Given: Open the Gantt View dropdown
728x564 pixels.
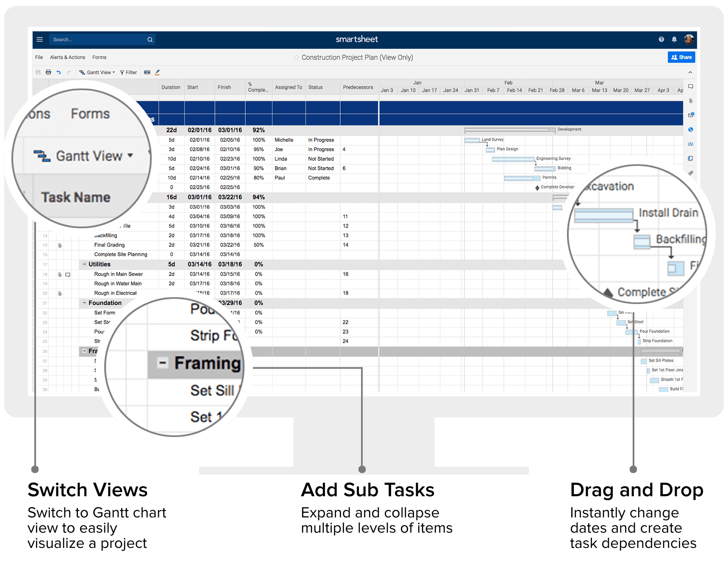Looking at the screenshot, I should point(97,72).
